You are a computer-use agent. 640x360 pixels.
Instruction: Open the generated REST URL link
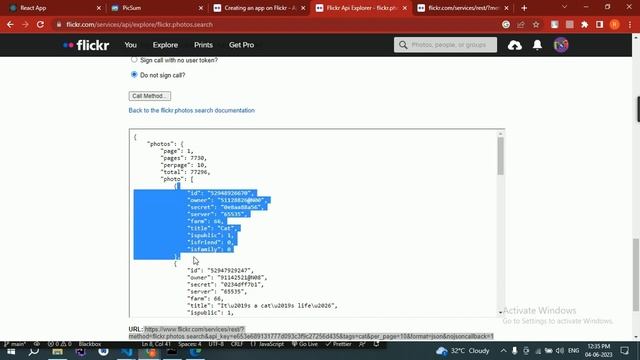tap(311, 333)
